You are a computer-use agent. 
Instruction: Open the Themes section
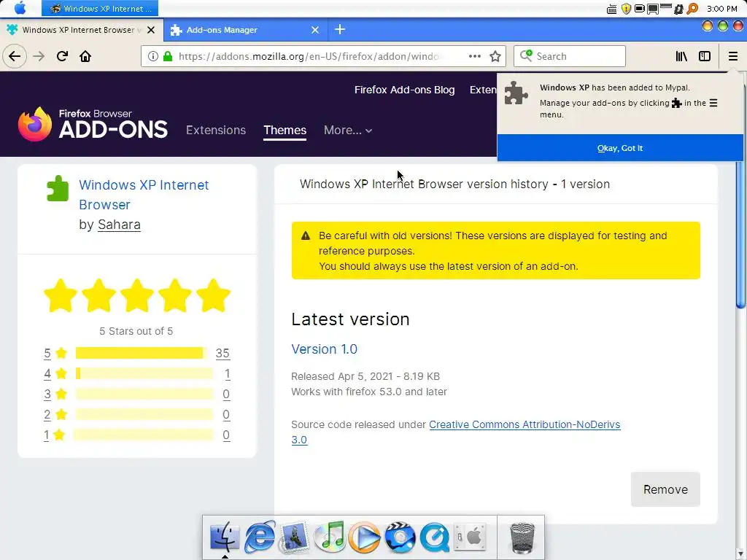(285, 130)
